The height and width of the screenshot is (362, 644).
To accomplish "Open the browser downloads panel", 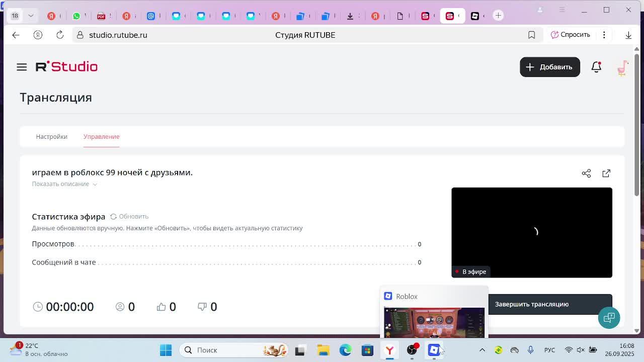I will coord(628,35).
